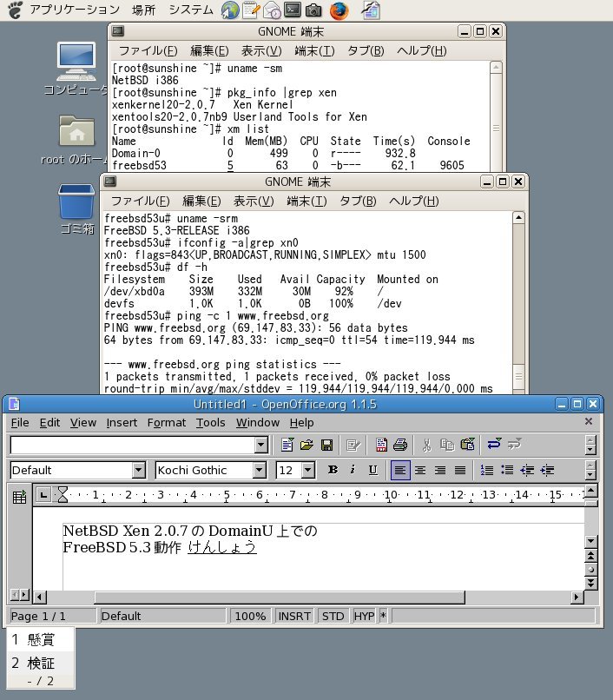The height and width of the screenshot is (700, 613).
Task: Open the 場所 menu in GNOME panel
Action: point(144,10)
